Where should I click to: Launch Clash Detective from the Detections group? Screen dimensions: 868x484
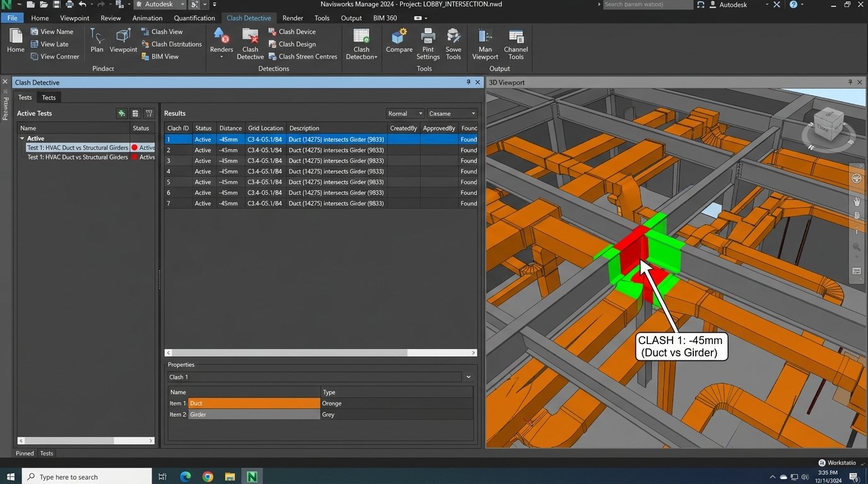click(x=250, y=43)
